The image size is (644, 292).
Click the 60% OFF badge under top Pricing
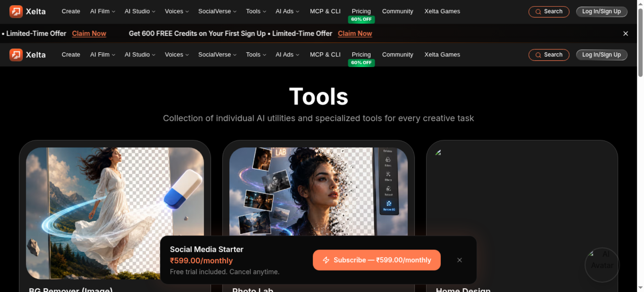click(x=361, y=19)
